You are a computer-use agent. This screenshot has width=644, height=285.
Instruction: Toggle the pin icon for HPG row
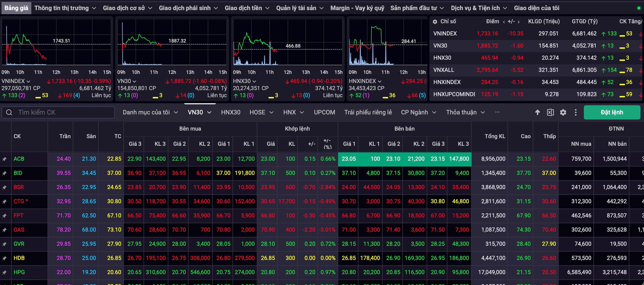point(4,272)
